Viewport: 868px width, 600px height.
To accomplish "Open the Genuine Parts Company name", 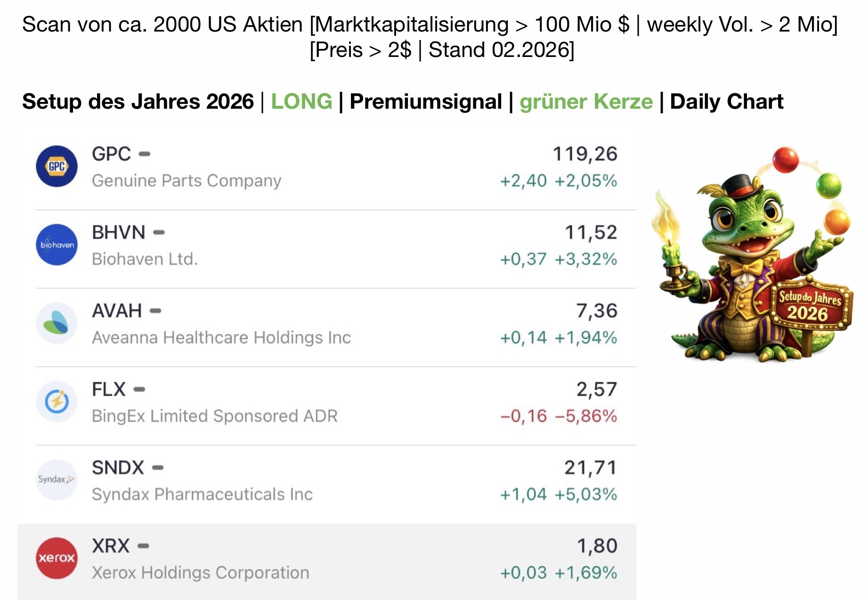I will (x=187, y=181).
